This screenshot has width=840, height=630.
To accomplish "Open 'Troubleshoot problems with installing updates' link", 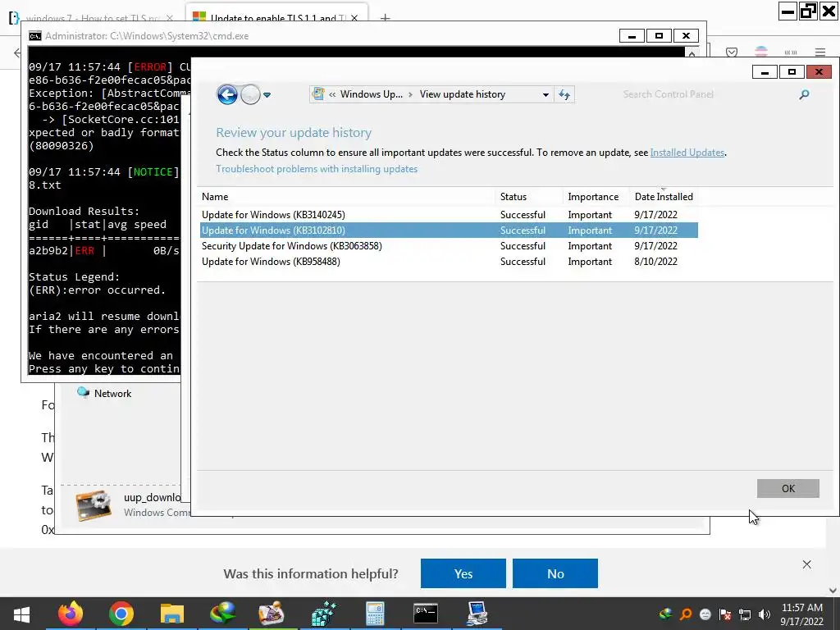I will click(x=317, y=169).
